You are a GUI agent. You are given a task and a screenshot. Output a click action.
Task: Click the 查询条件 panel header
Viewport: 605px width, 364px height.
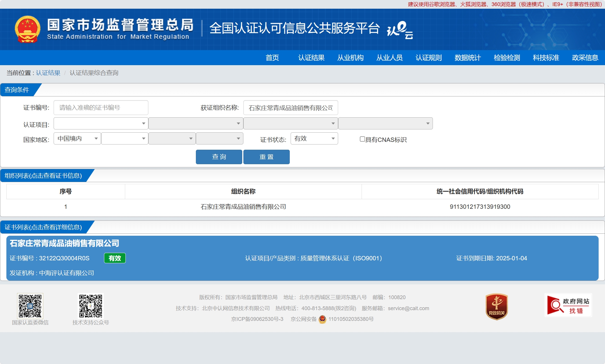click(x=17, y=90)
